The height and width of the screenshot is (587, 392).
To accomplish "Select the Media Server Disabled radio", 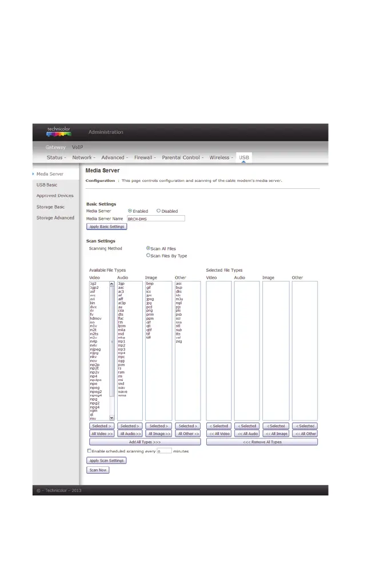I will pos(158,211).
